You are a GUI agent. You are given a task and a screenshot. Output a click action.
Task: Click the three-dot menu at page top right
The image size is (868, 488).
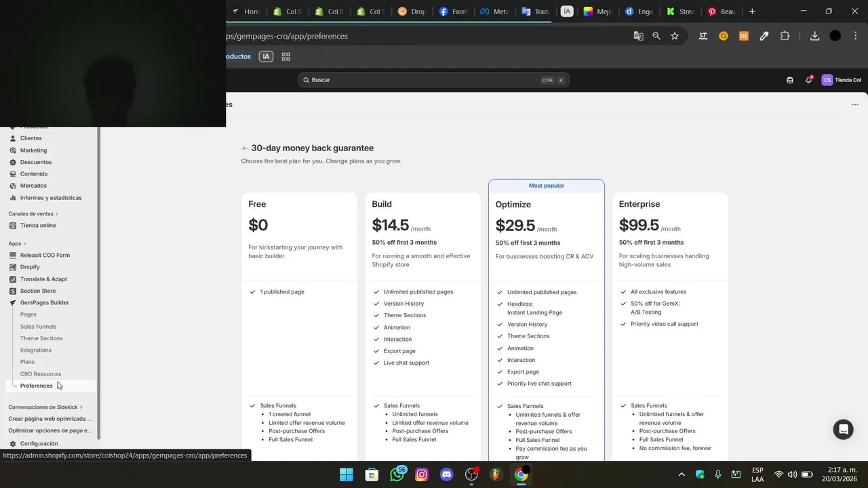click(x=855, y=104)
